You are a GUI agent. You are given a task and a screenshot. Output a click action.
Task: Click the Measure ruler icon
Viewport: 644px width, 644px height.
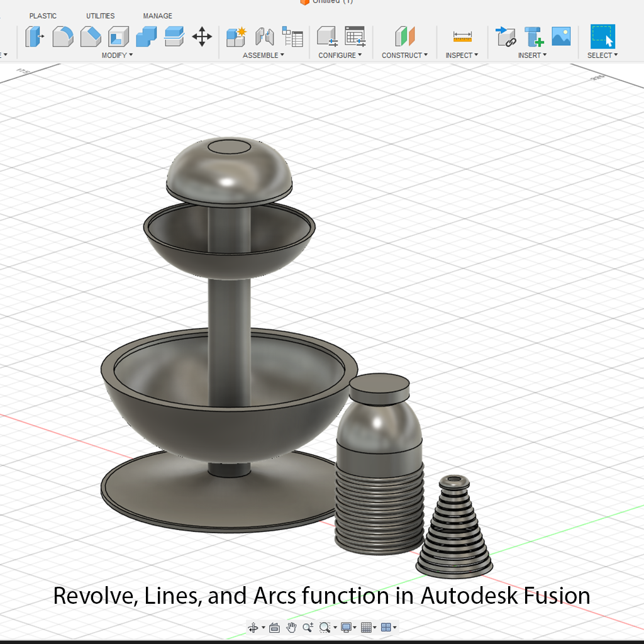point(462,37)
